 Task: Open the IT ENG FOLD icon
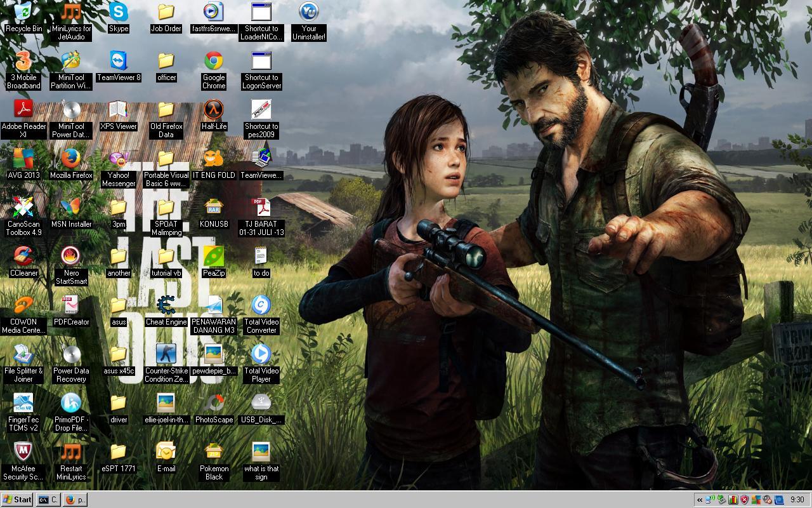214,158
